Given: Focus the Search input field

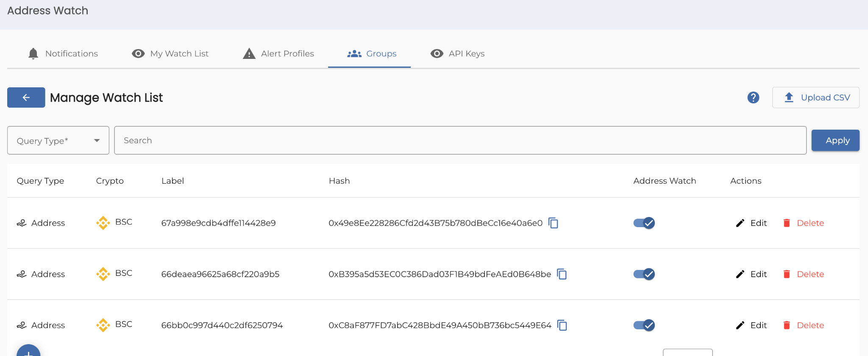Looking at the screenshot, I should tap(460, 140).
